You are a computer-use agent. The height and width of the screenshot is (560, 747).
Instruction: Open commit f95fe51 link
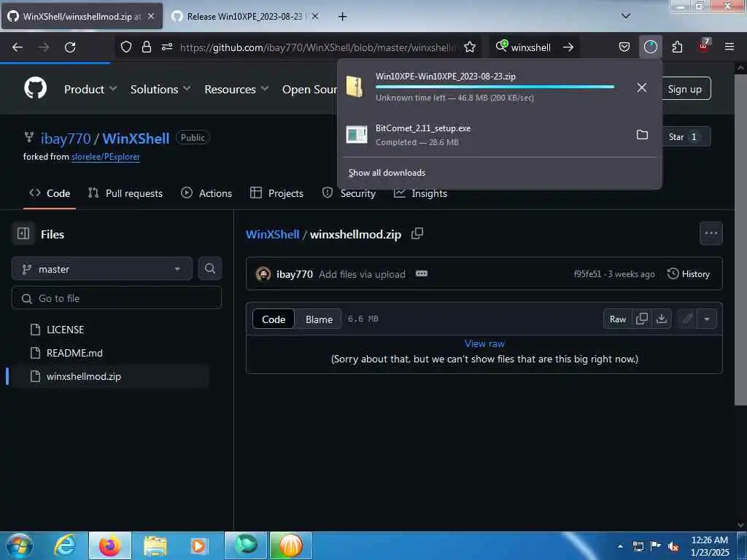coord(587,274)
